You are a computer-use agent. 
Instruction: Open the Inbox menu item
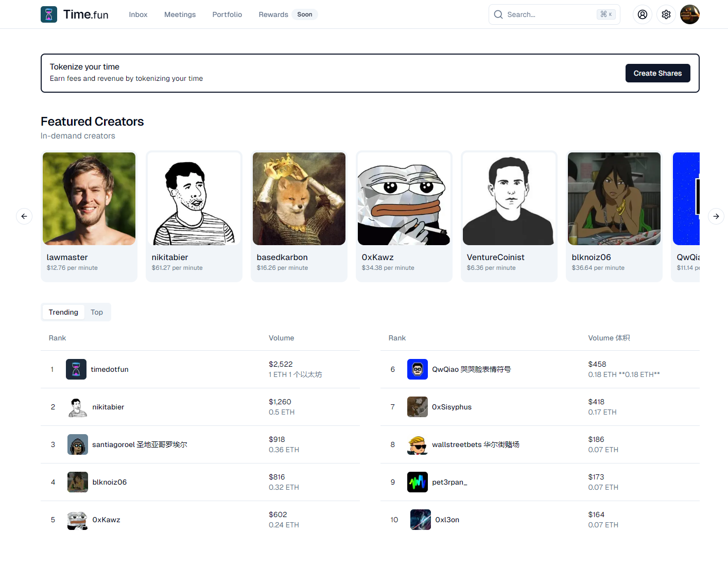[x=138, y=14]
